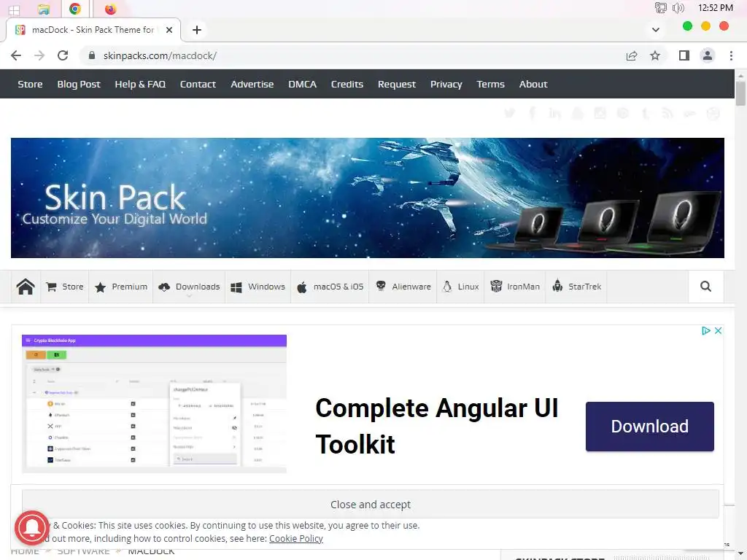The width and height of the screenshot is (747, 560).
Task: Share this page via share icon
Action: coord(632,55)
